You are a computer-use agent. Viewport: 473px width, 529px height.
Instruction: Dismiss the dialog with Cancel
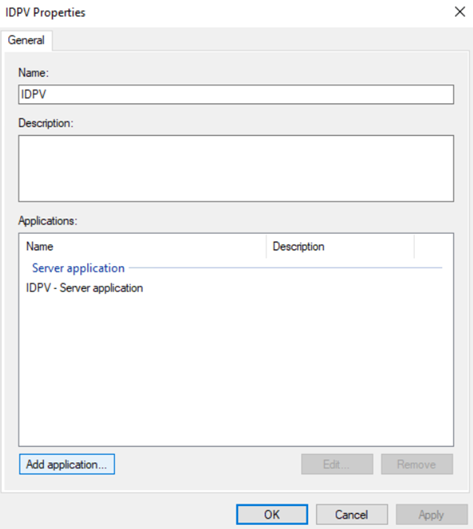(352, 514)
